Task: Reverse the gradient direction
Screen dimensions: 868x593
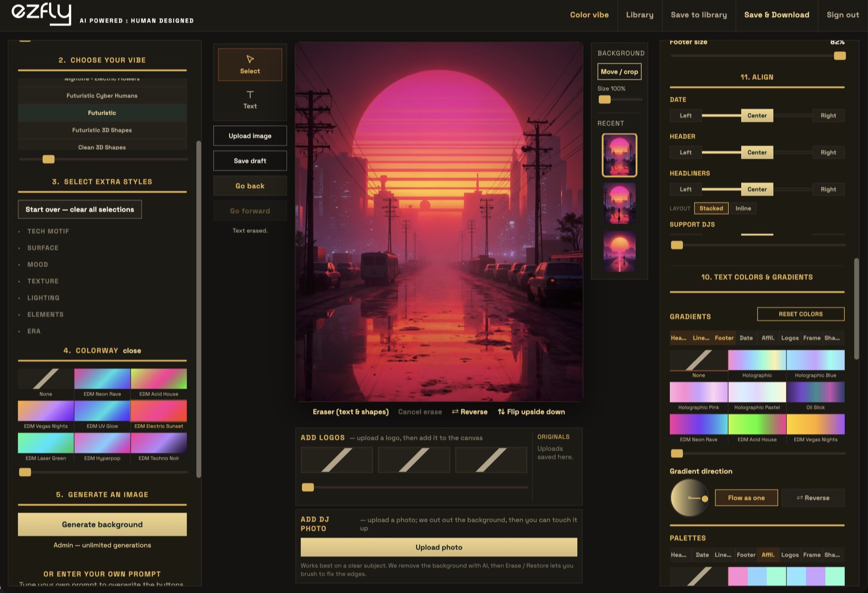Action: 813,498
